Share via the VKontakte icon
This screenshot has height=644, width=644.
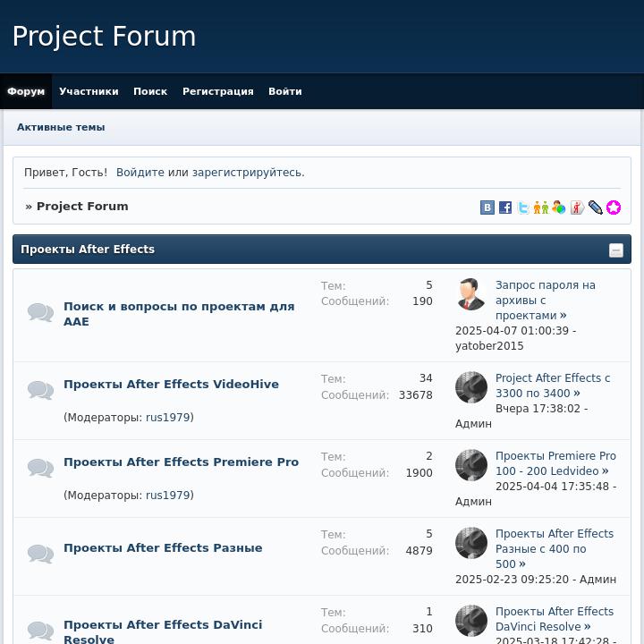(487, 208)
